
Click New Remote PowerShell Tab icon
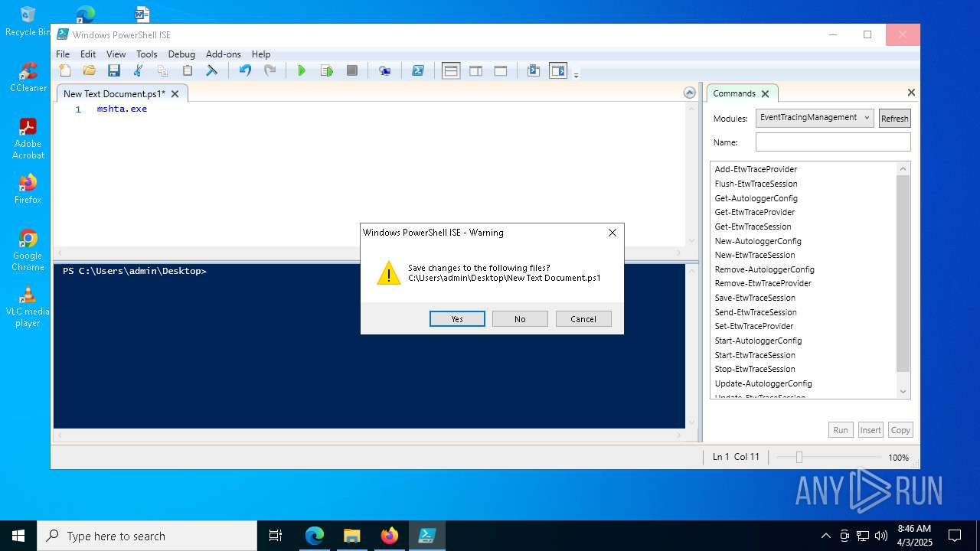click(385, 70)
